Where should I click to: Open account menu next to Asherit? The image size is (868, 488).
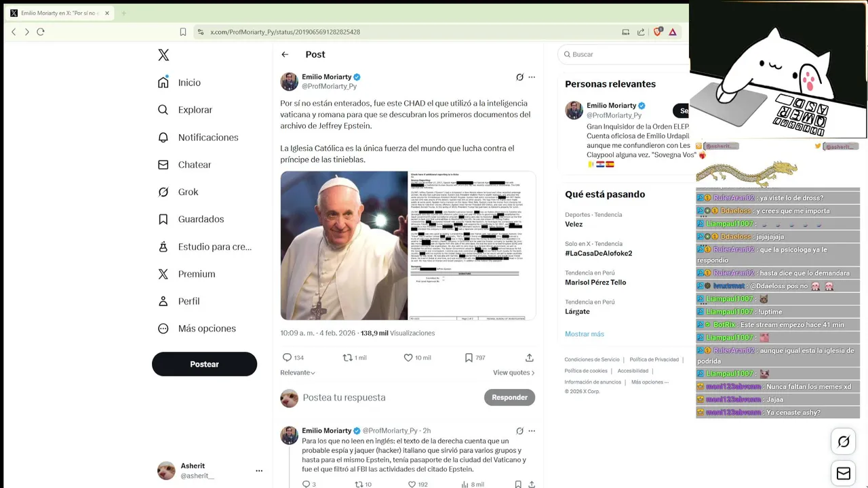[259, 470]
